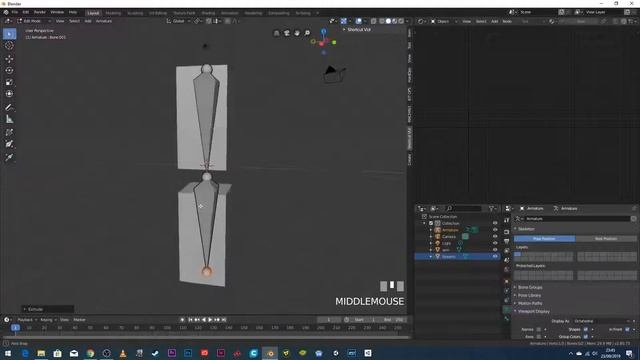Hide the Light object via eye icon
The height and width of the screenshot is (360, 640).
pos(495,243)
